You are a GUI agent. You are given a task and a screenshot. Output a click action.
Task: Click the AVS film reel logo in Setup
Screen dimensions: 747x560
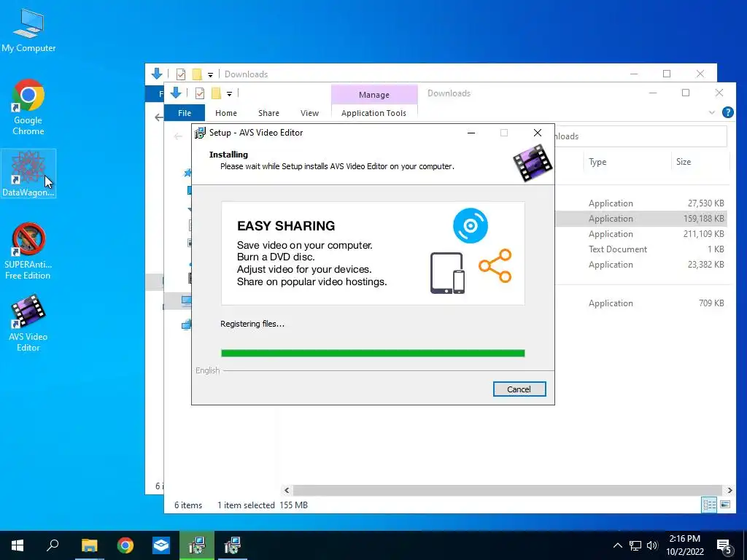click(533, 163)
